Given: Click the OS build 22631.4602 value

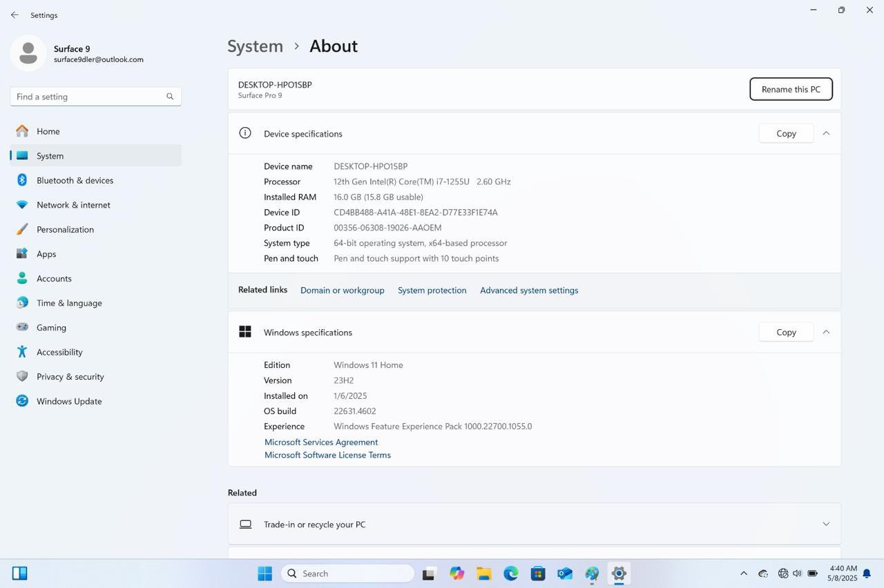Looking at the screenshot, I should [x=355, y=411].
